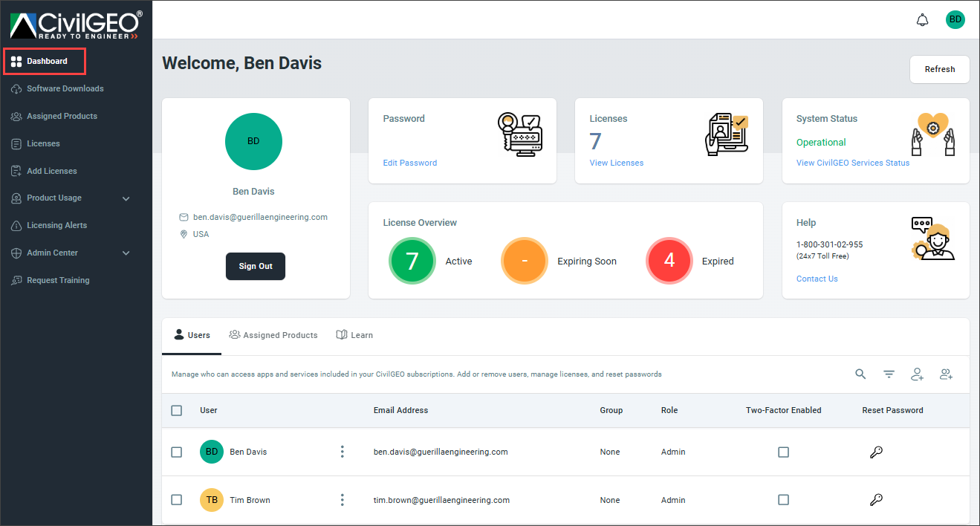Click the licenses card illustration icon

pyautogui.click(x=727, y=134)
